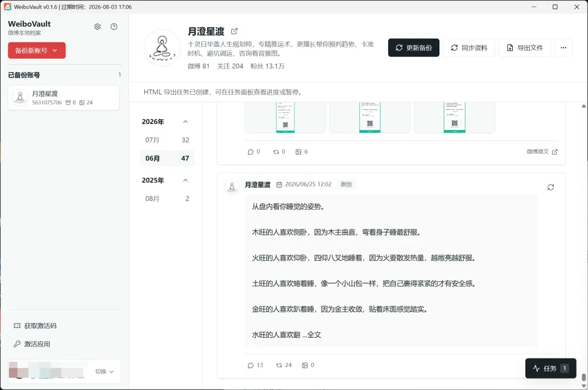588x390 pixels.
Task: Open the third QR image thumbnail
Action: 455,117
